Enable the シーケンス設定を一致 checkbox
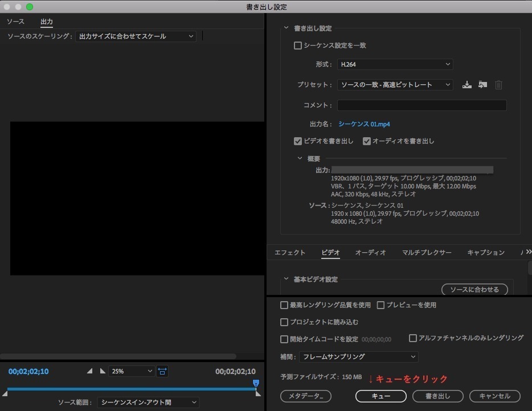 pos(297,46)
